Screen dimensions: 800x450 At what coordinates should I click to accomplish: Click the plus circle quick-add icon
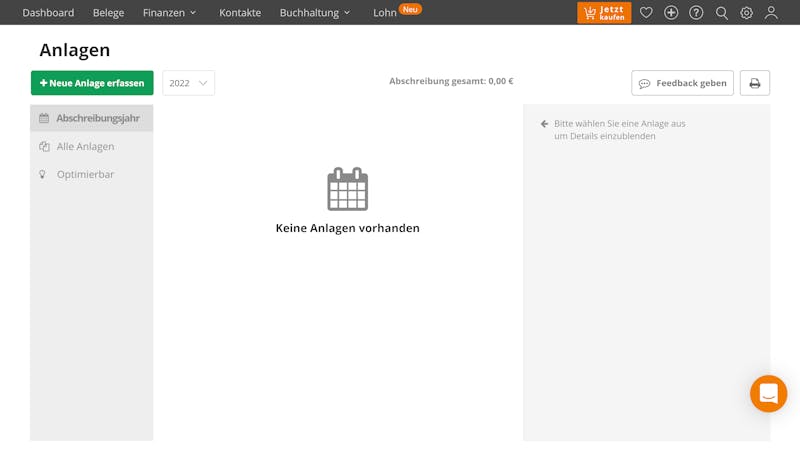pyautogui.click(x=671, y=13)
